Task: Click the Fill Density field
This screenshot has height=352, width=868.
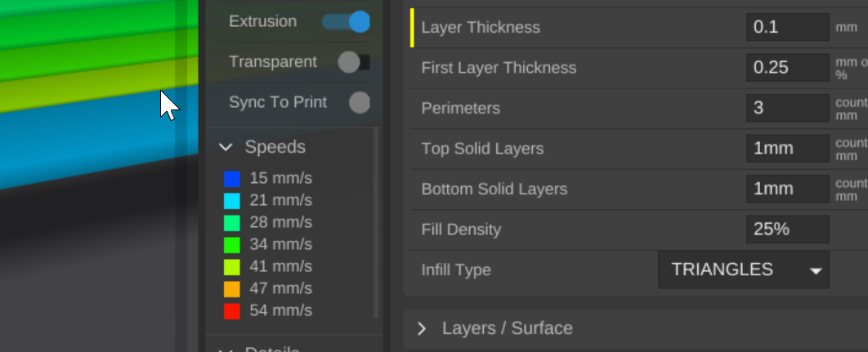Action: pyautogui.click(x=787, y=229)
